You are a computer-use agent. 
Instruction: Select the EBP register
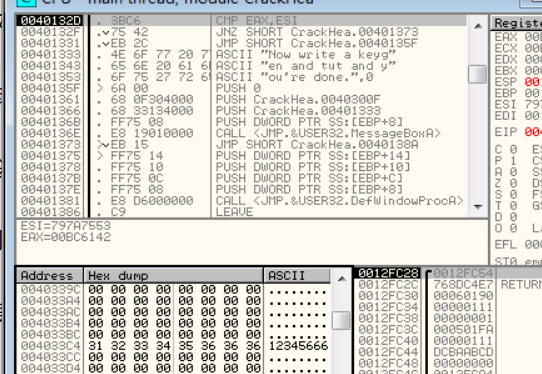518,93
